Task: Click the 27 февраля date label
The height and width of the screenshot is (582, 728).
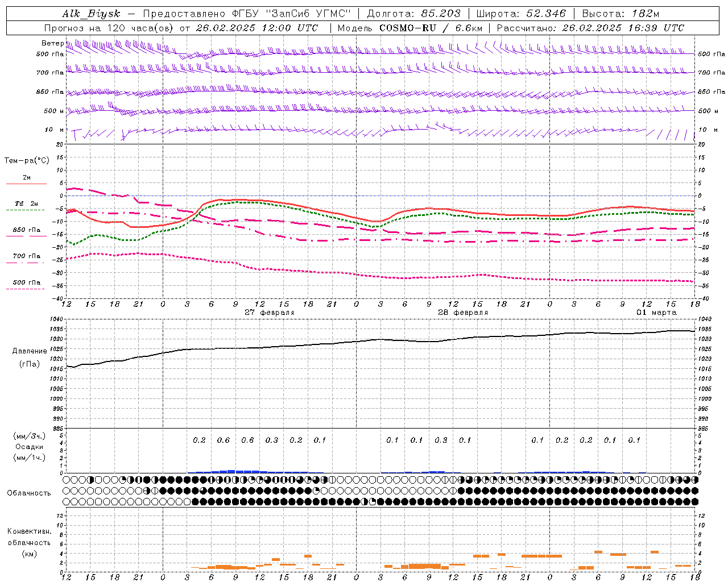Action: (x=270, y=313)
